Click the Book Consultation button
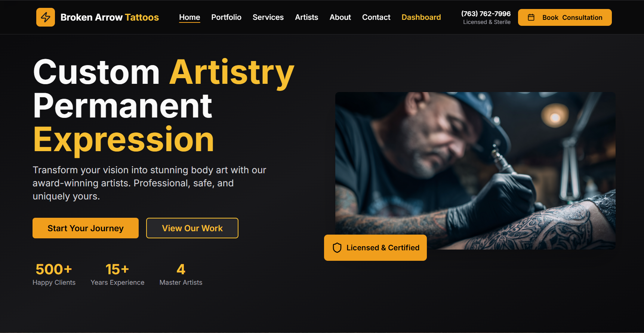The image size is (644, 333). 565,18
